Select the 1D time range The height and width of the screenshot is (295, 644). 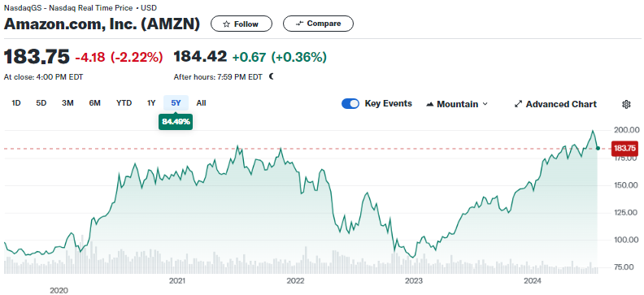(16, 103)
